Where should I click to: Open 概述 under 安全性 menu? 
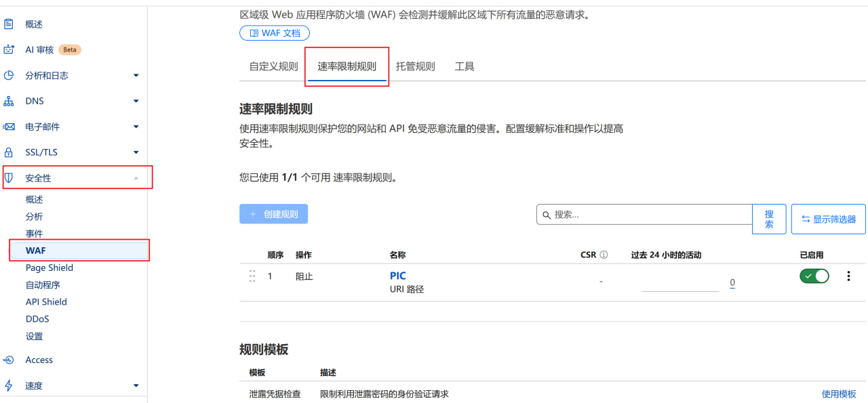[34, 200]
